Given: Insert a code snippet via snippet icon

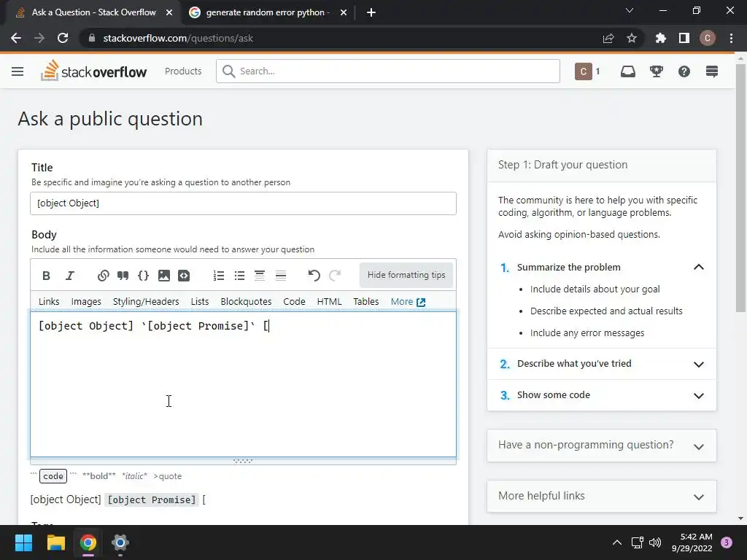Looking at the screenshot, I should point(184,275).
